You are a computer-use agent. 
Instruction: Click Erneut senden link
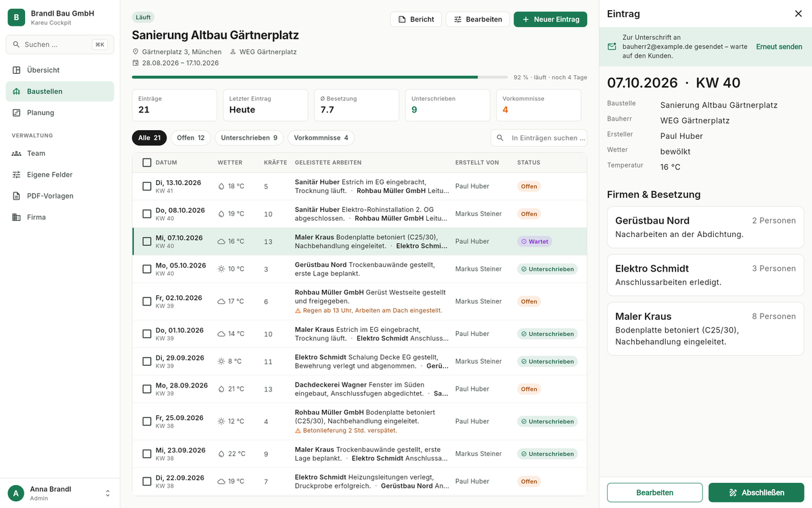[x=779, y=47]
